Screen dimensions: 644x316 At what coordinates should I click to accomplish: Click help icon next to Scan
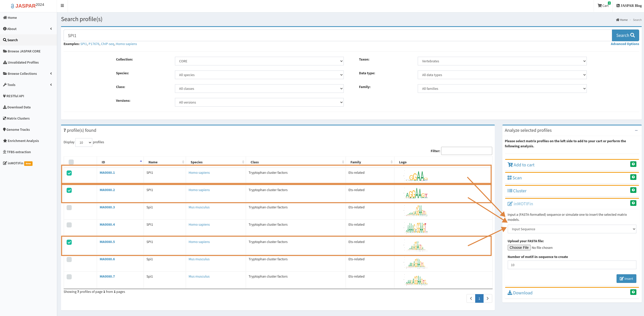point(633,177)
